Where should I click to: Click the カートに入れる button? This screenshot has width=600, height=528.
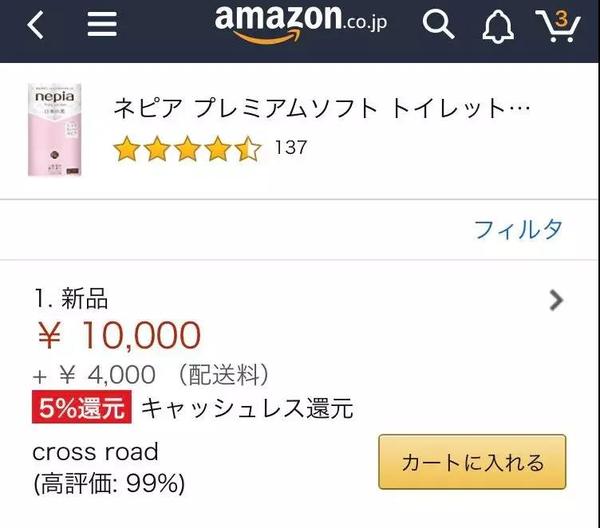tap(472, 462)
